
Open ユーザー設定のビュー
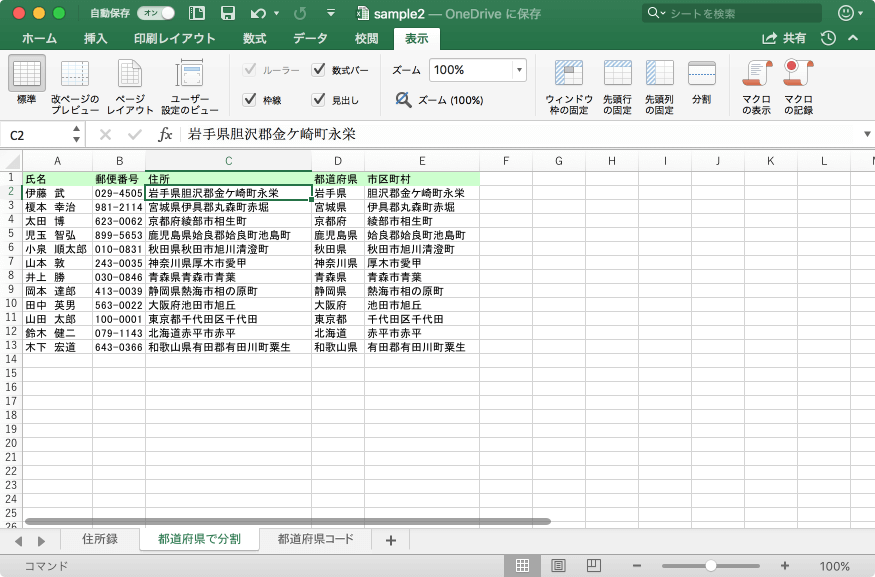click(x=190, y=85)
